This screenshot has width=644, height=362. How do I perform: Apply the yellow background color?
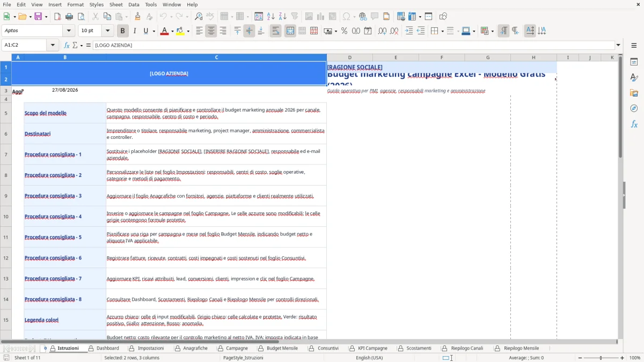tap(180, 31)
